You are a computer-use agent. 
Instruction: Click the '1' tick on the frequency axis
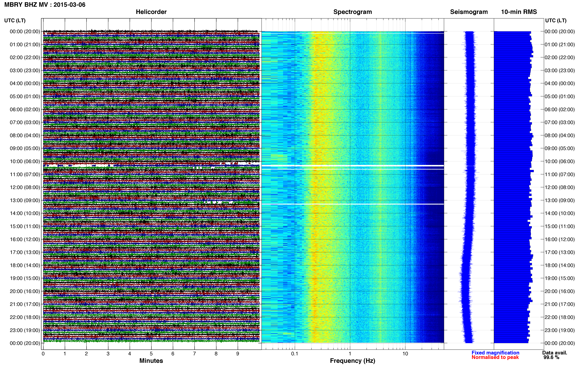(350, 354)
